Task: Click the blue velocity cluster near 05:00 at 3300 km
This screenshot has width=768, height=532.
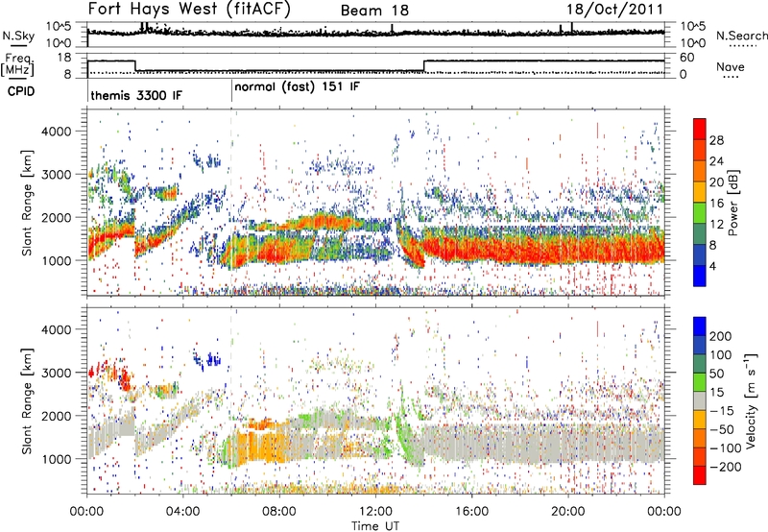Action: tap(207, 359)
